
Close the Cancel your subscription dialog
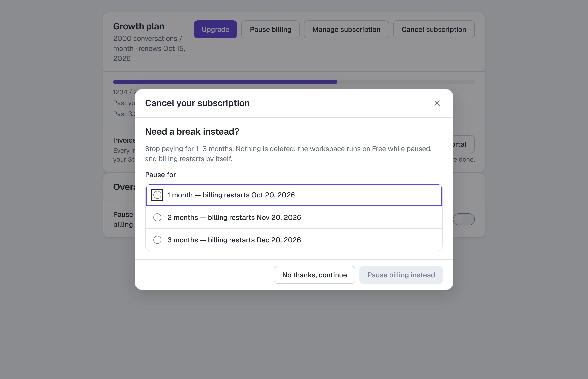coord(437,103)
